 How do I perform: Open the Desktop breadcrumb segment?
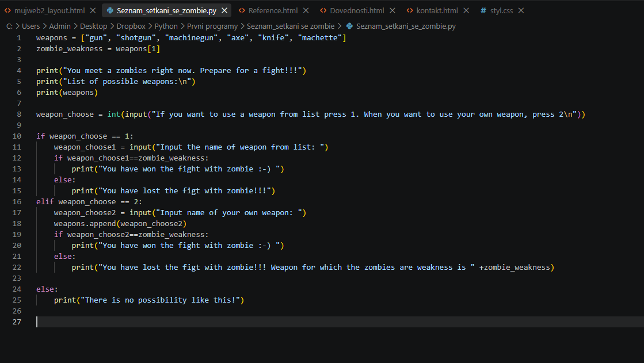93,26
